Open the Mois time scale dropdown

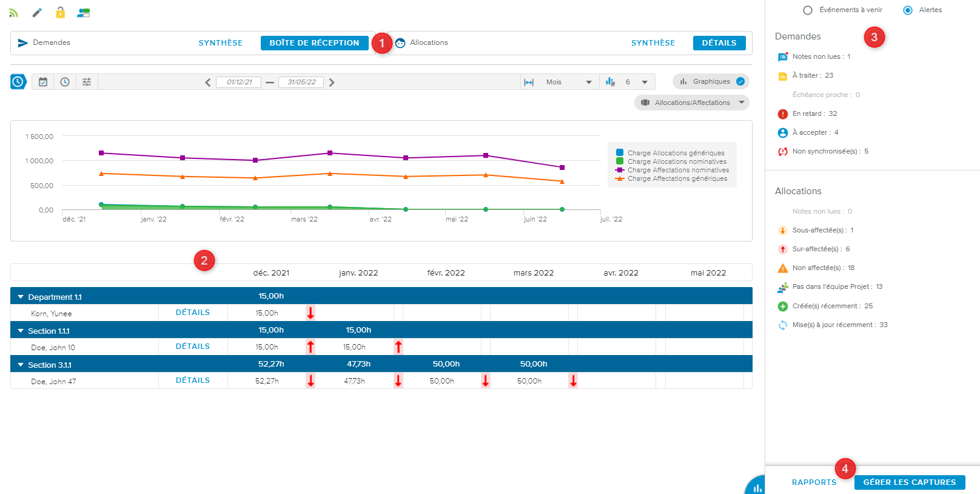[x=568, y=82]
